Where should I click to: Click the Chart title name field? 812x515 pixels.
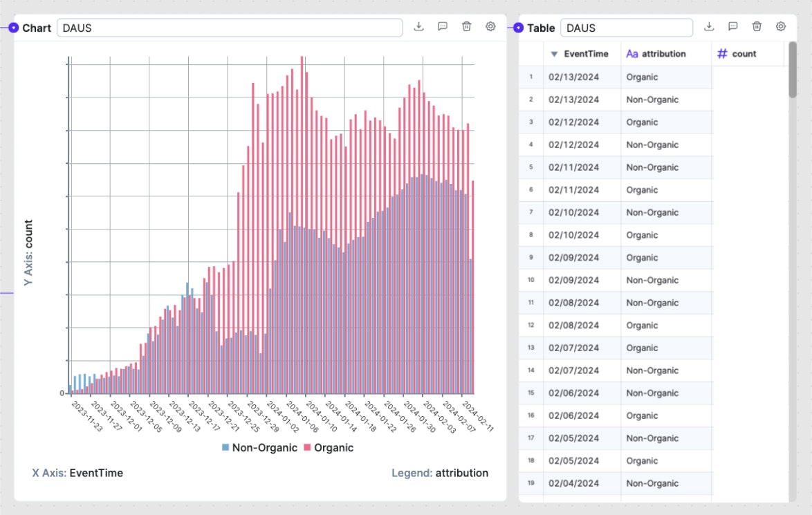click(230, 28)
